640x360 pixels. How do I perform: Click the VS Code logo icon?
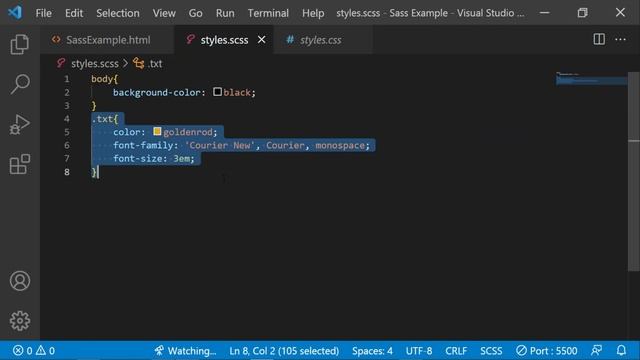15,13
